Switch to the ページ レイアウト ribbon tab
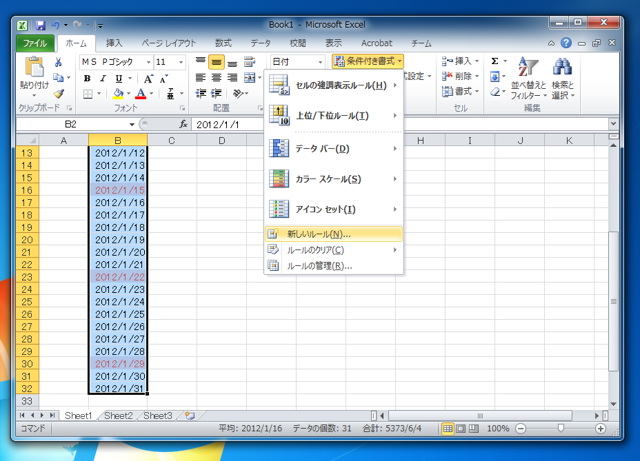Screen dimensions: 640x461 point(169,43)
